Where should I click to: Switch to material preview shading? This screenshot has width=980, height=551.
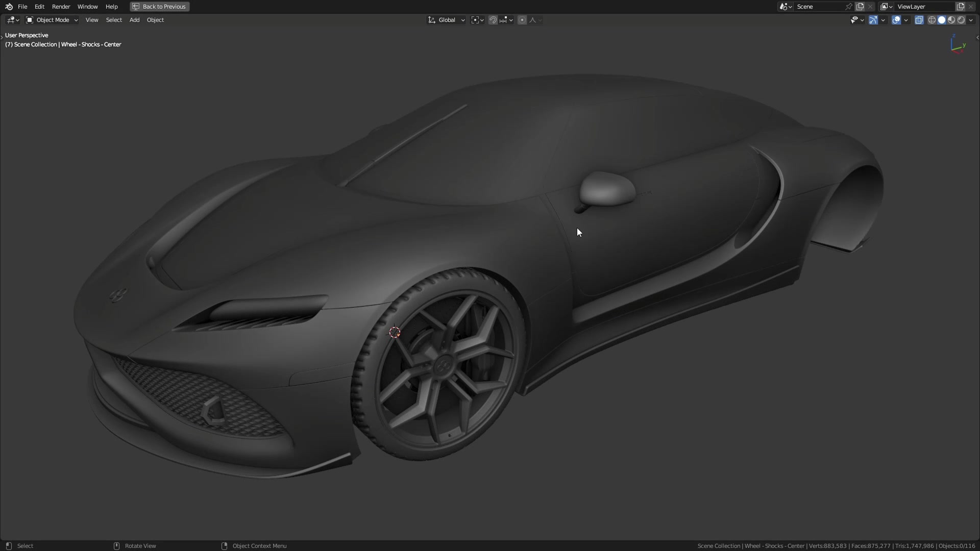coord(951,20)
